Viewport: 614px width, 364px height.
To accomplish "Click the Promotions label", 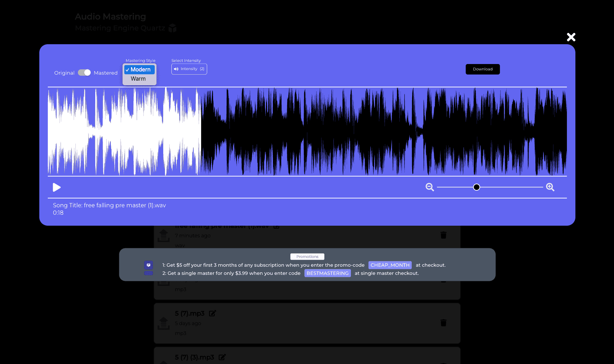I will pyautogui.click(x=307, y=256).
